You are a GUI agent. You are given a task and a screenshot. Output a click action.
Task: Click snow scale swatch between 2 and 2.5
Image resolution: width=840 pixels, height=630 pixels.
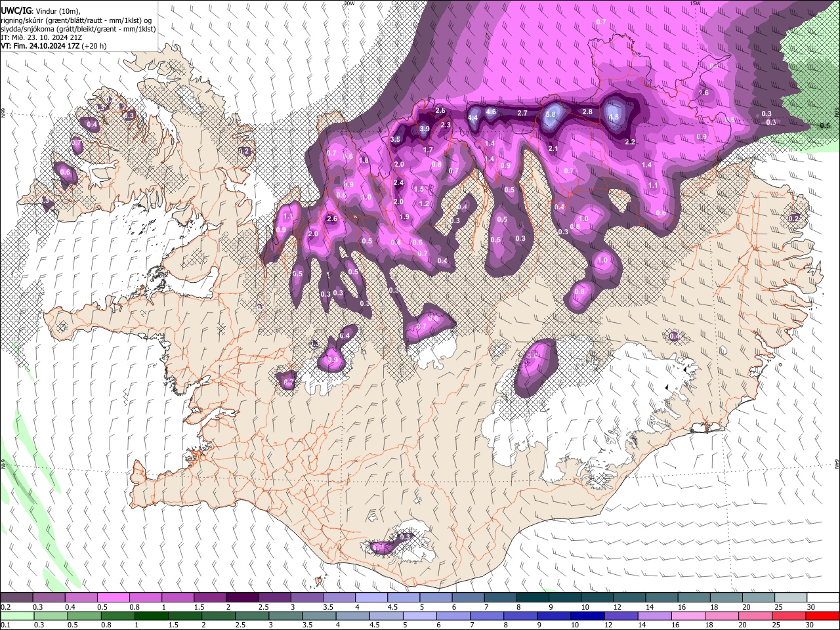coord(242,597)
